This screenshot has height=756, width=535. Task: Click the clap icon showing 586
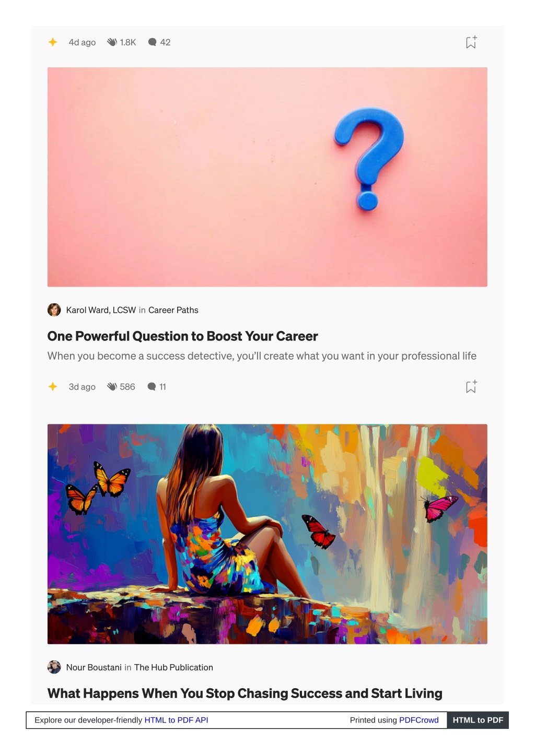(x=112, y=387)
